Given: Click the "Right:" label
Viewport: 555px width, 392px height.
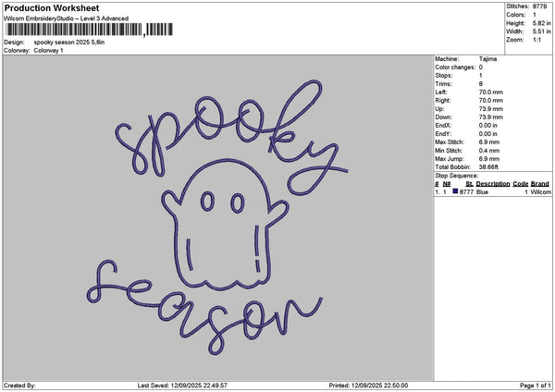Looking at the screenshot, I should pyautogui.click(x=443, y=101).
